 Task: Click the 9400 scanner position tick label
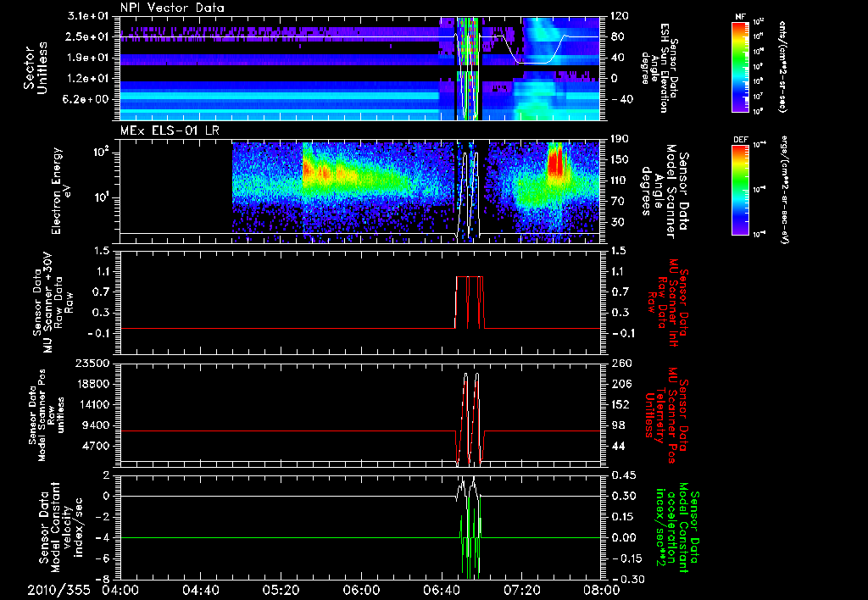point(96,425)
